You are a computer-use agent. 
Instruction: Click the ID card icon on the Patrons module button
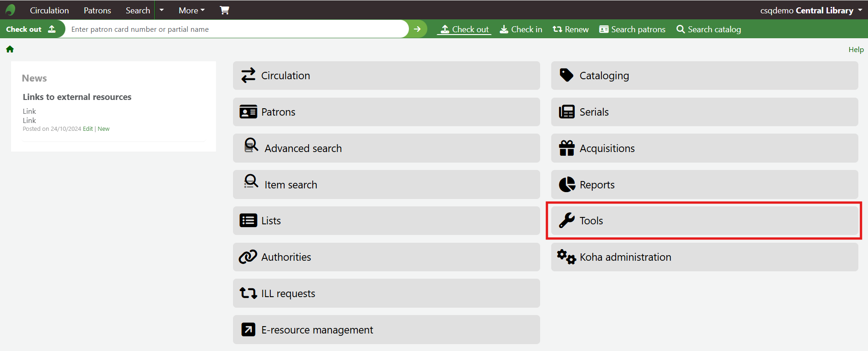point(248,112)
